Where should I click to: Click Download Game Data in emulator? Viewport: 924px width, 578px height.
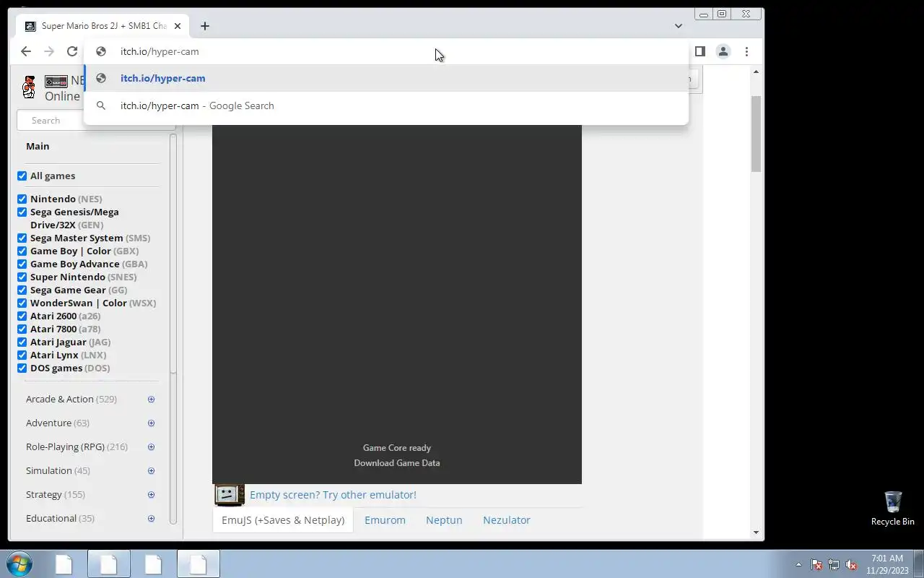point(397,462)
